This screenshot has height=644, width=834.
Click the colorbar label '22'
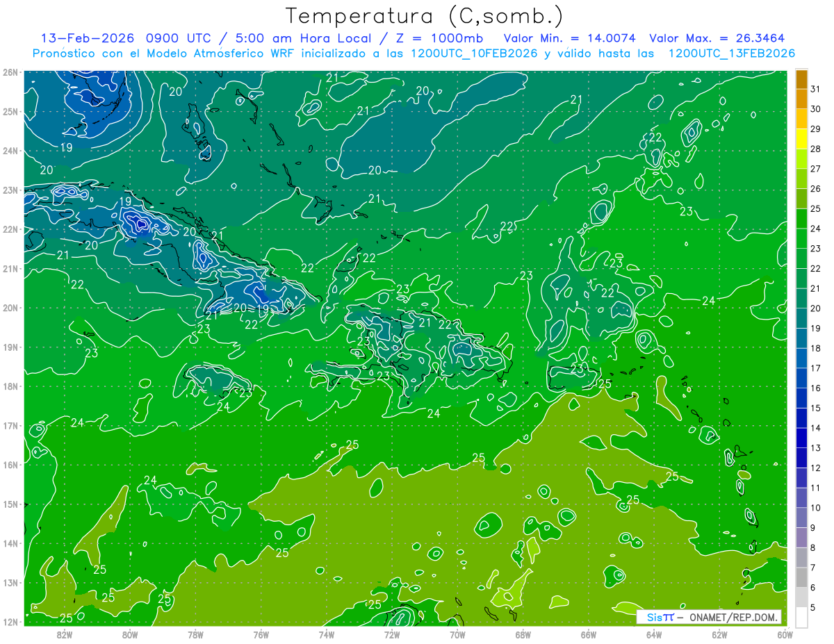click(x=815, y=268)
